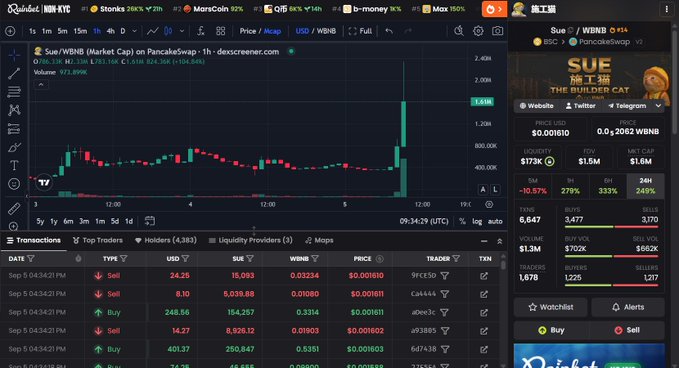Open the DATE column filter
This screenshot has height=368, width=679.
point(31,259)
